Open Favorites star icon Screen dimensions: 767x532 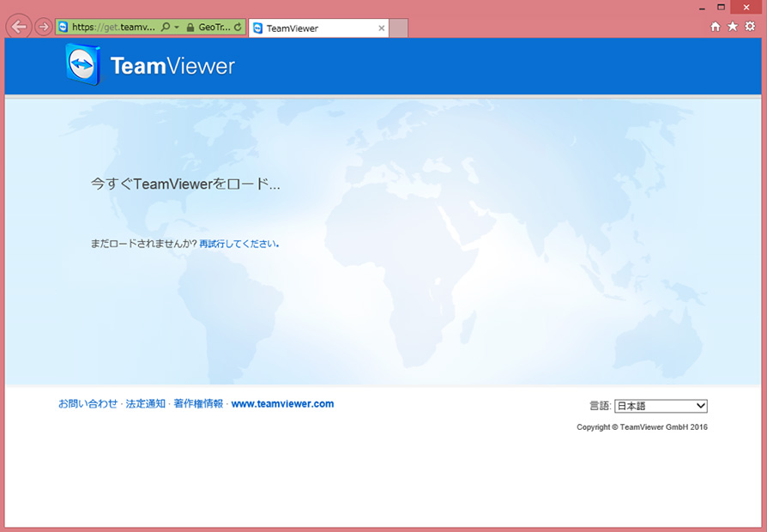point(733,27)
